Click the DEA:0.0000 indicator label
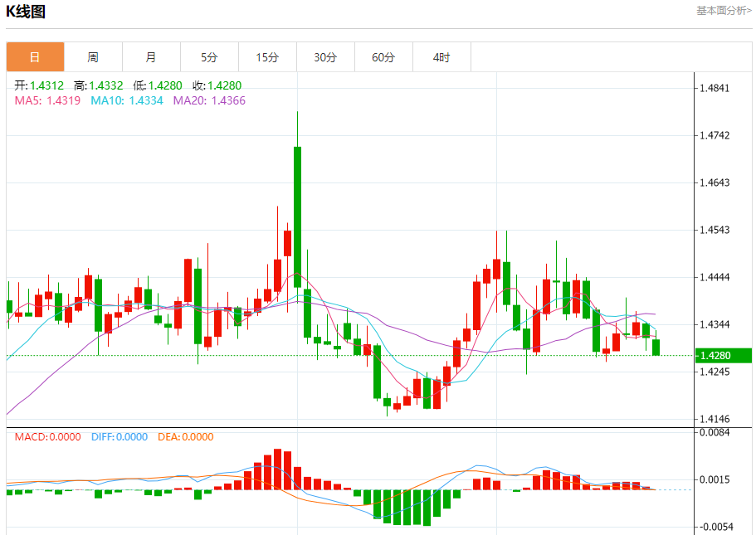The image size is (756, 535). (186, 436)
